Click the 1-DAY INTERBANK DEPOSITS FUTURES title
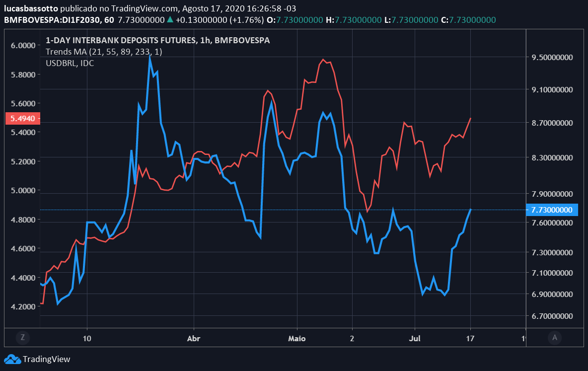 tap(157, 40)
